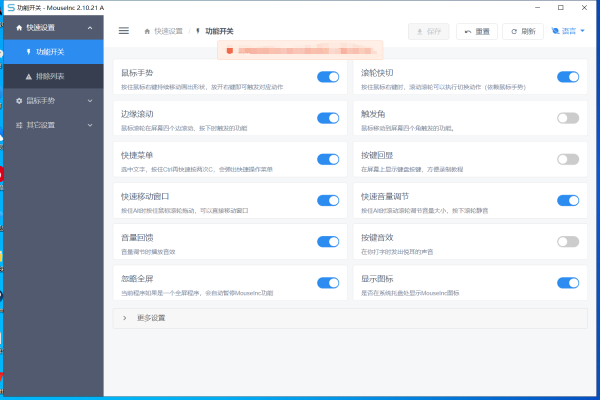This screenshot has width=600, height=400.
Task: Enable the 触发角 switch
Action: (568, 118)
